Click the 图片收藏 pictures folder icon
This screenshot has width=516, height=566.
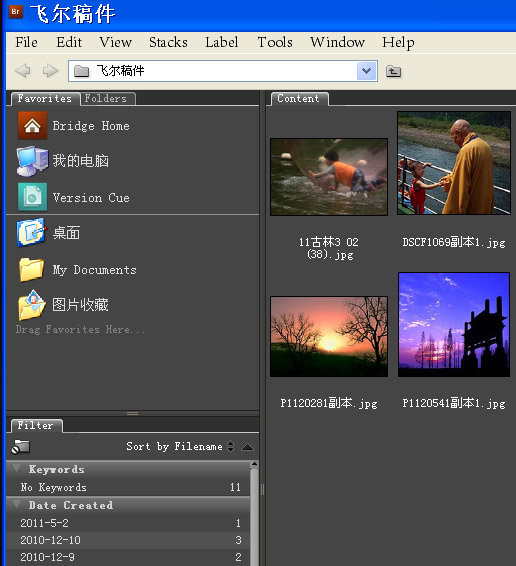click(32, 305)
